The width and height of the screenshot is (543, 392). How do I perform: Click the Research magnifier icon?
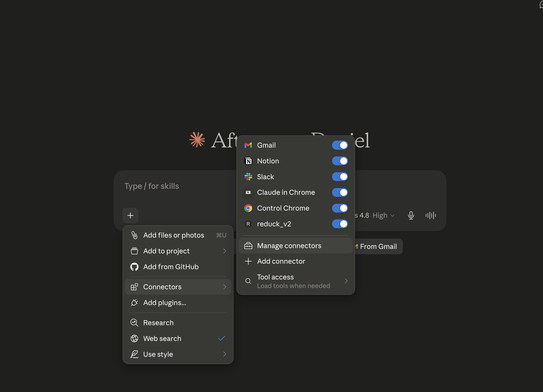pos(134,323)
